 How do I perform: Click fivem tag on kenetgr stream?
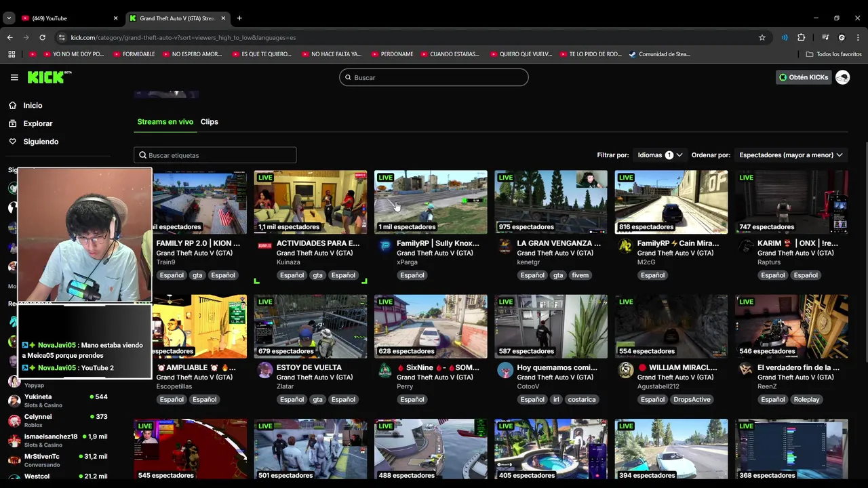point(580,275)
